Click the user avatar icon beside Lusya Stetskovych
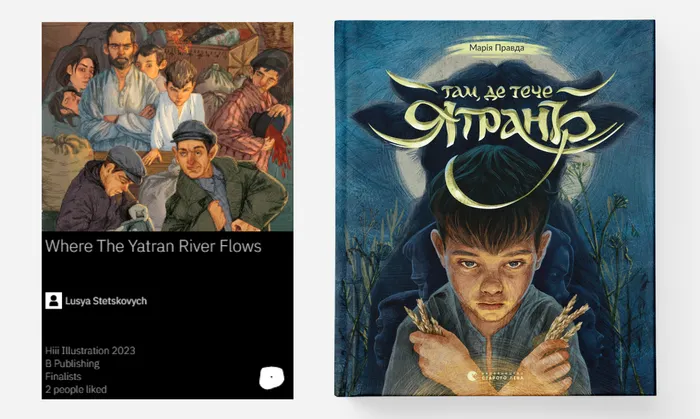Image resolution: width=700 pixels, height=419 pixels. click(x=54, y=301)
